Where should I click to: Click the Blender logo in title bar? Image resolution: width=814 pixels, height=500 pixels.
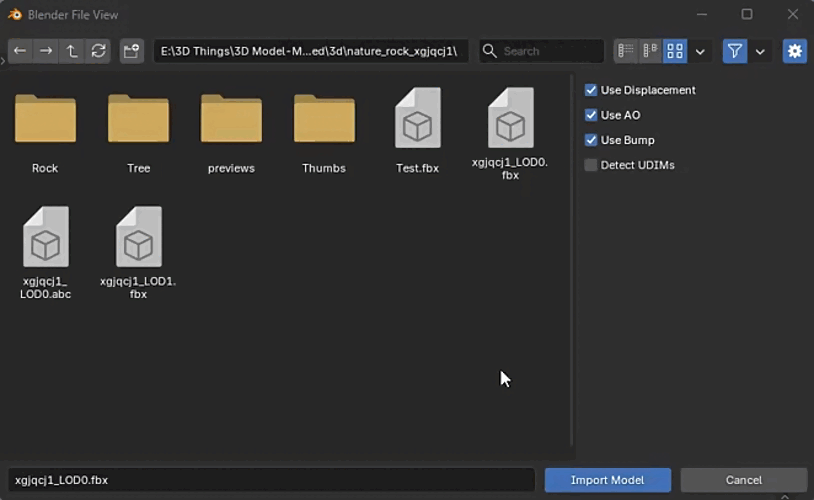pos(15,15)
